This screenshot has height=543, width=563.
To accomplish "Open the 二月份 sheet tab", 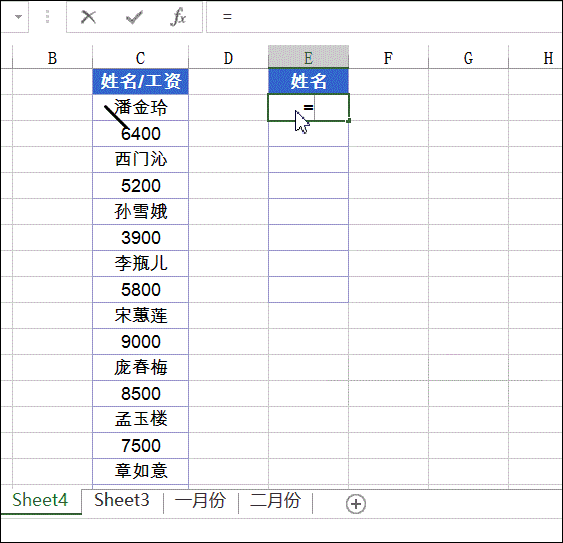I will [275, 500].
